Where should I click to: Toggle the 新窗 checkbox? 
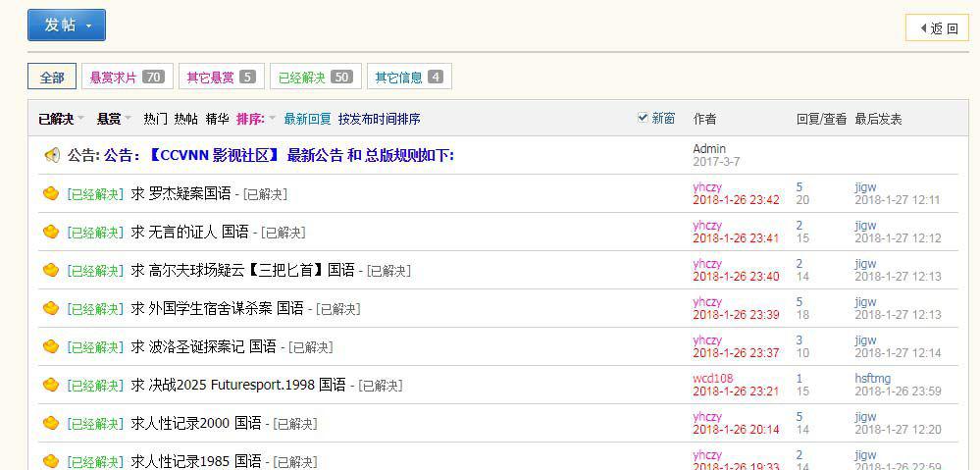point(643,118)
